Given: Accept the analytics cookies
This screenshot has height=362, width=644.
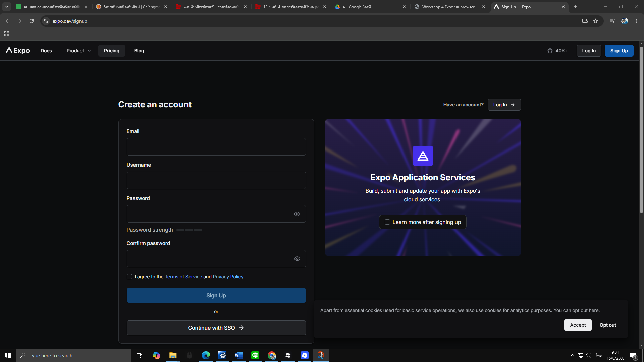Looking at the screenshot, I should [x=578, y=325].
